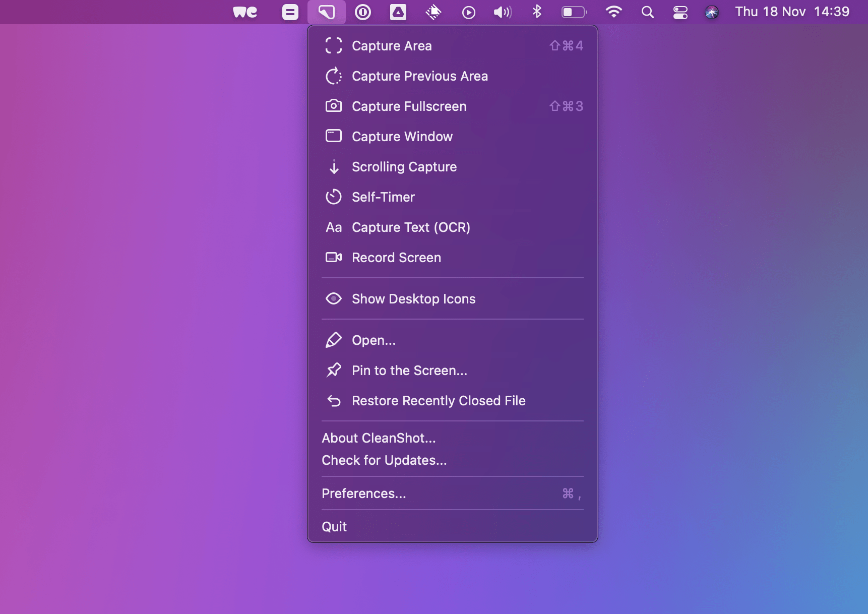
Task: Choose Capture Area from the menu
Action: [x=453, y=46]
